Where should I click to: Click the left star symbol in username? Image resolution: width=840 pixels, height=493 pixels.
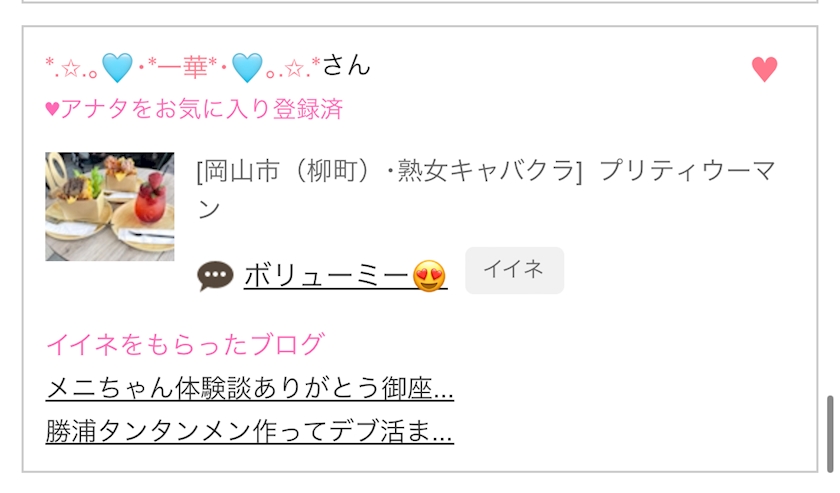[70, 68]
